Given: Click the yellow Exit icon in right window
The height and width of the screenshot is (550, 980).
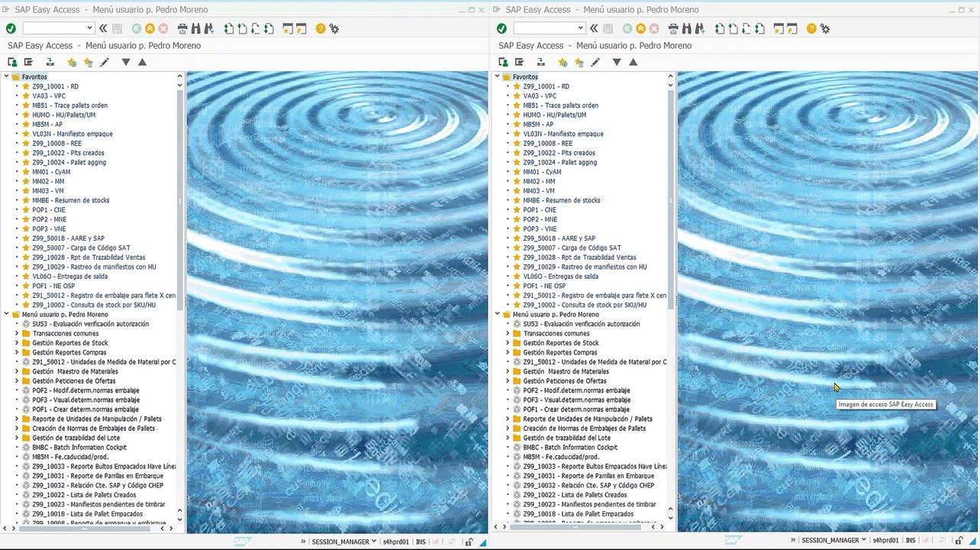Looking at the screenshot, I should click(640, 28).
